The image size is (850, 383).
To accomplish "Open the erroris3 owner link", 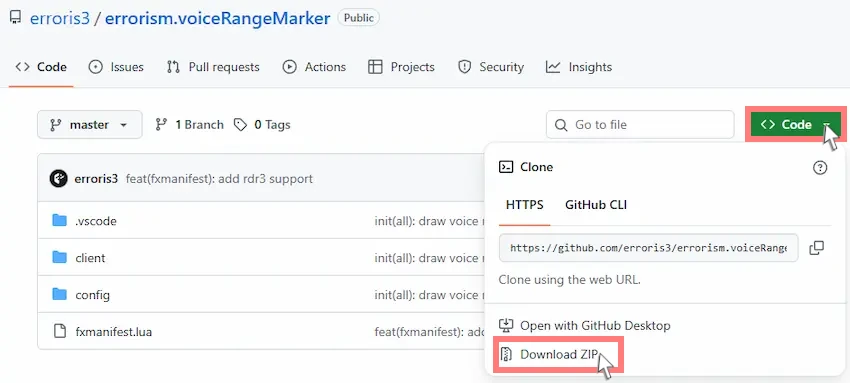I will (60, 18).
